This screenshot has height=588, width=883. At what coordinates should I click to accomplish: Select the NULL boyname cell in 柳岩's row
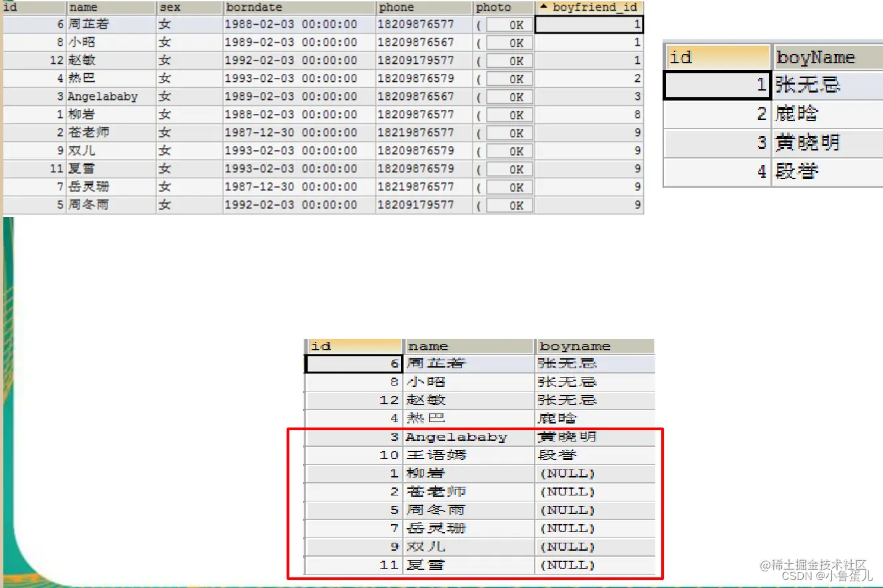pos(595,473)
